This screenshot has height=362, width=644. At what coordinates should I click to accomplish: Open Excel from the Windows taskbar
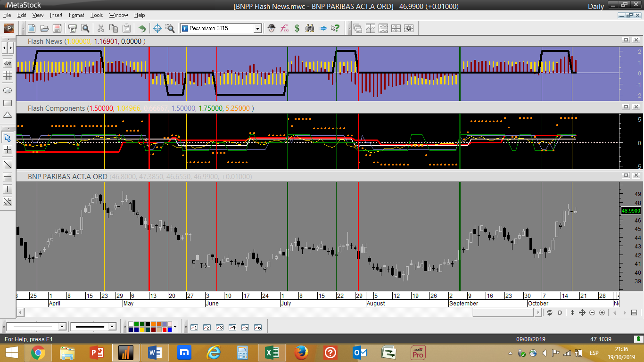click(x=272, y=352)
